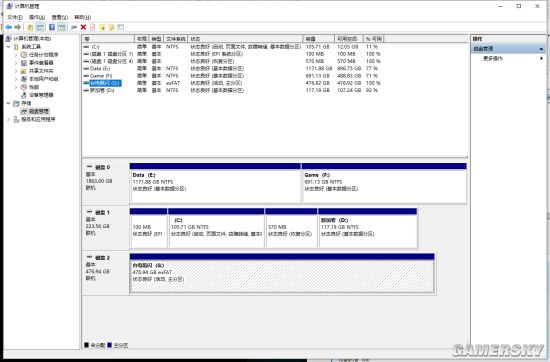
Task: Click the drive icon of Data (E:) row
Action: (x=86, y=68)
